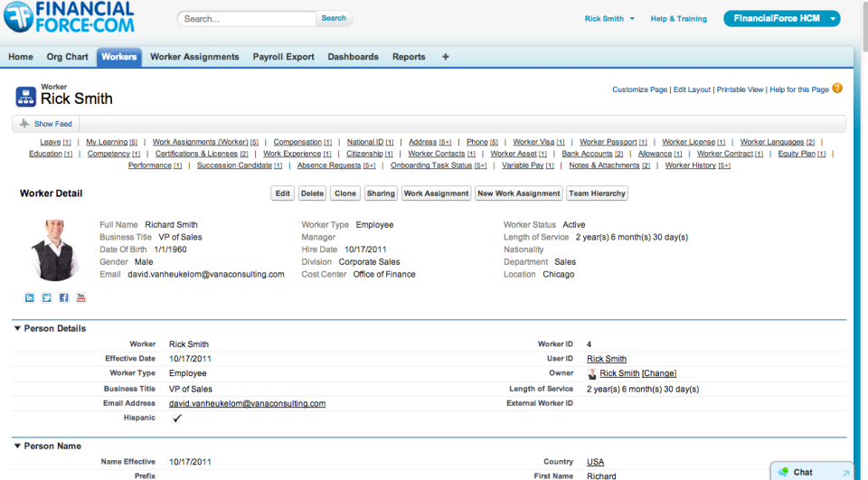The height and width of the screenshot is (480, 868).
Task: Collapse the Person Name section
Action: [17, 446]
